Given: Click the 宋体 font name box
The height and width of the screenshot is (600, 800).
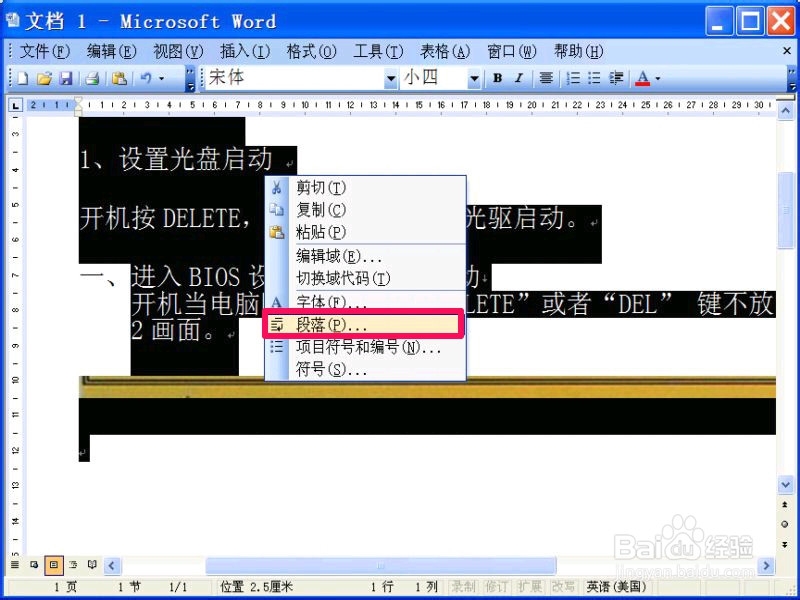Looking at the screenshot, I should [x=295, y=79].
